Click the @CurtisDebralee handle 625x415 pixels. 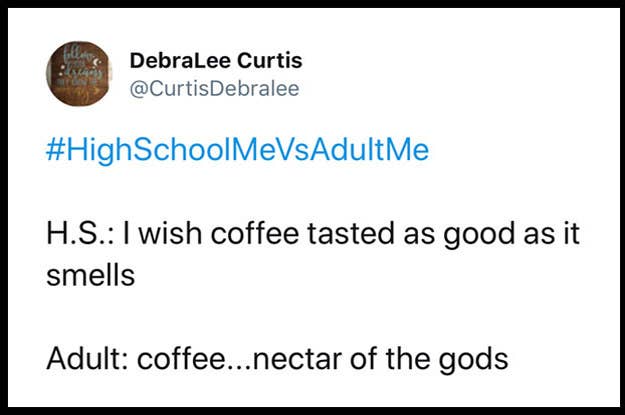coord(214,88)
